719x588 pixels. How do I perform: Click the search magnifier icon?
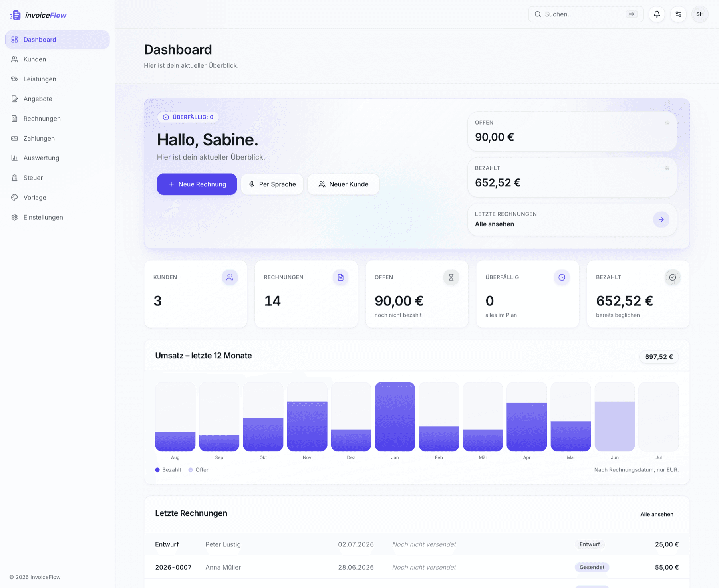point(538,14)
